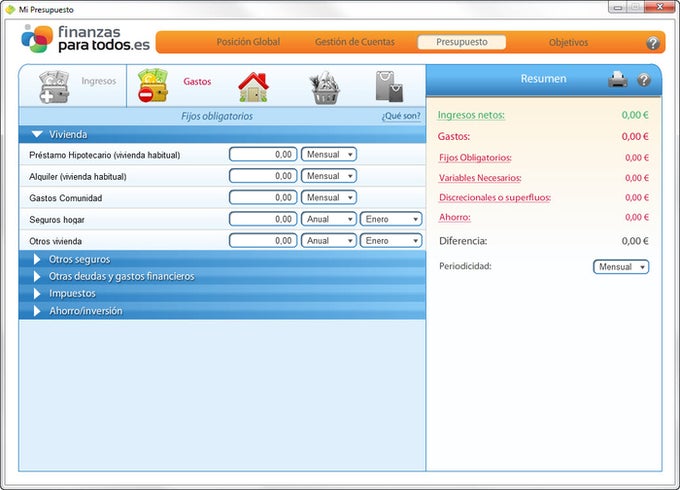Open the house fixed expenses icon
The image size is (680, 490).
click(x=254, y=87)
